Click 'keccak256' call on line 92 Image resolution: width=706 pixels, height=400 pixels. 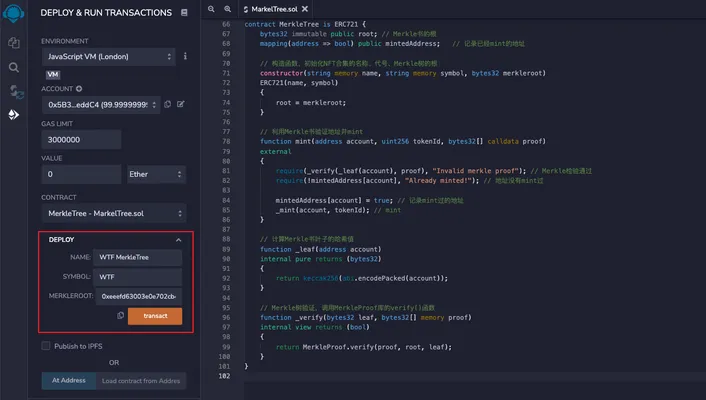pyautogui.click(x=321, y=278)
